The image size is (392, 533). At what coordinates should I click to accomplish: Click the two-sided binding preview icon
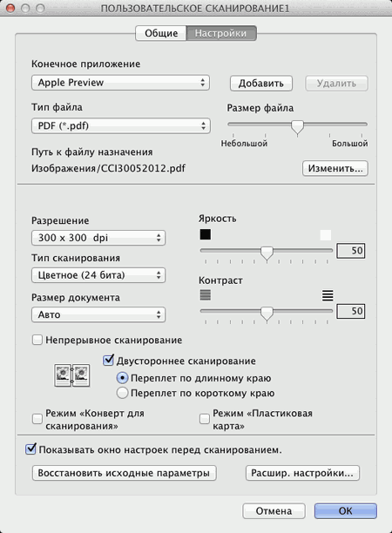72,375
